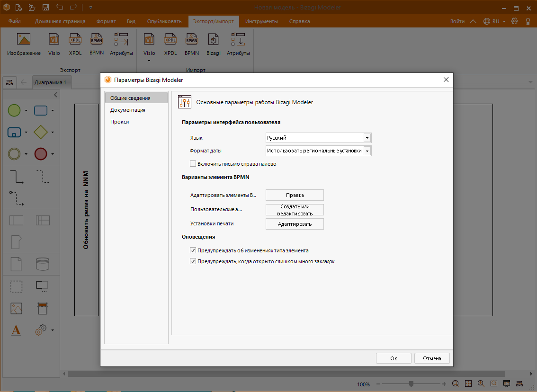Export diagram as Image

click(x=24, y=44)
